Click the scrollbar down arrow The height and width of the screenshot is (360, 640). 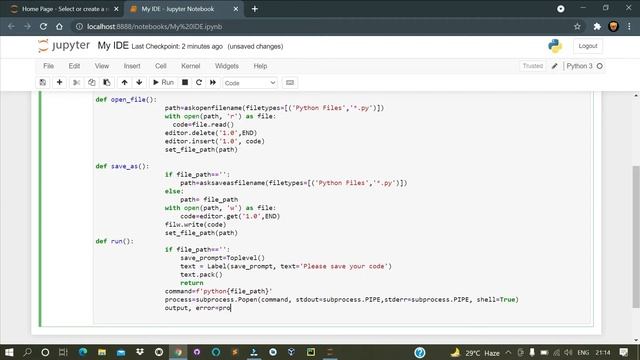636,340
